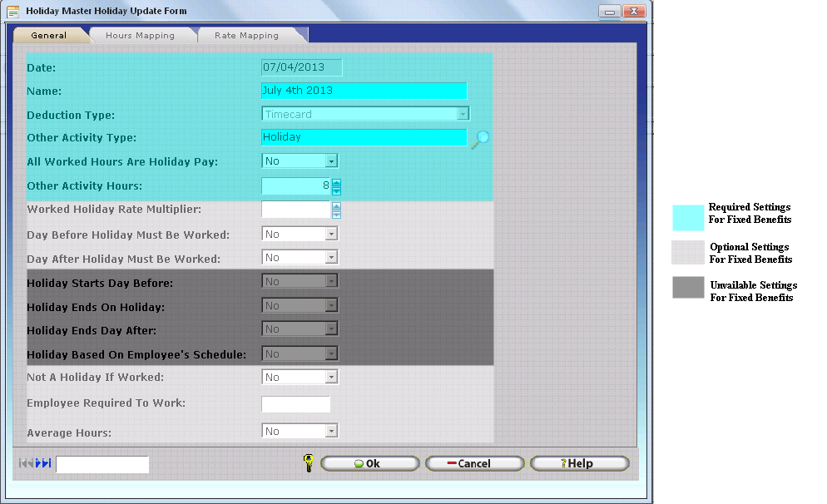The height and width of the screenshot is (504, 827).
Task: Click the form icon in the title bar
Action: click(13, 12)
